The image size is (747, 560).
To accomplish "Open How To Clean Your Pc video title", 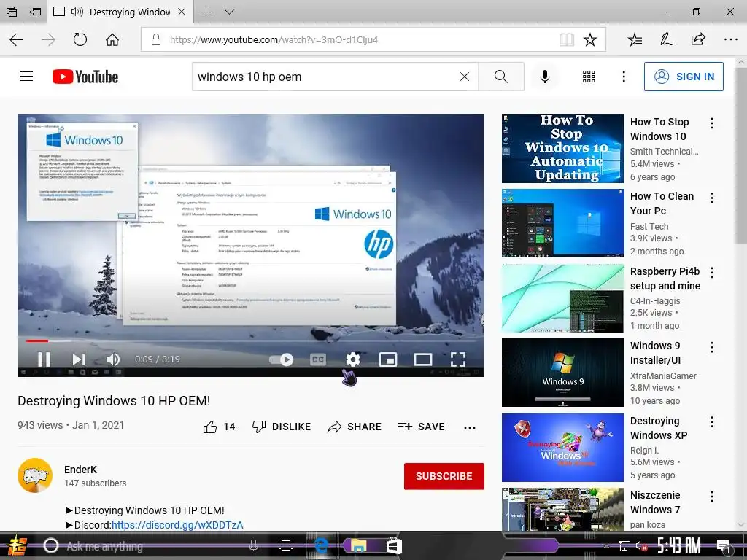I will [x=662, y=203].
